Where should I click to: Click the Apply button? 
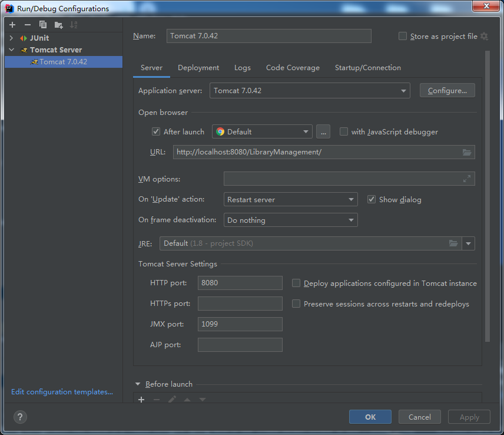[469, 417]
